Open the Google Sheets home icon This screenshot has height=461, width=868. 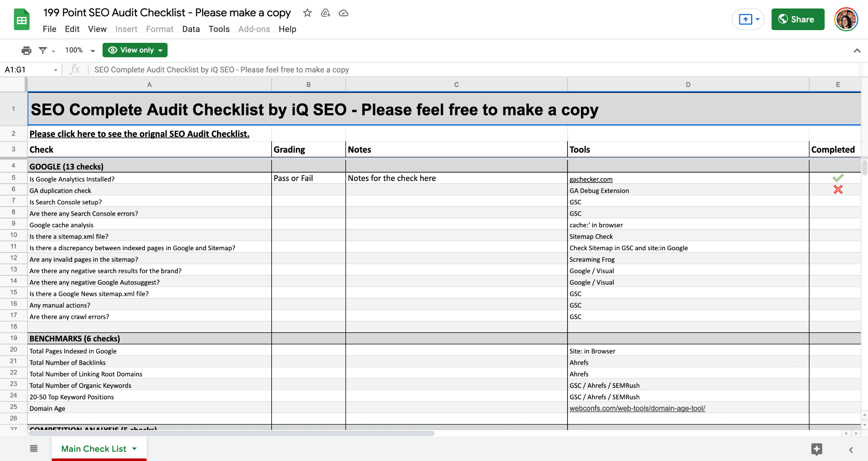(x=22, y=20)
